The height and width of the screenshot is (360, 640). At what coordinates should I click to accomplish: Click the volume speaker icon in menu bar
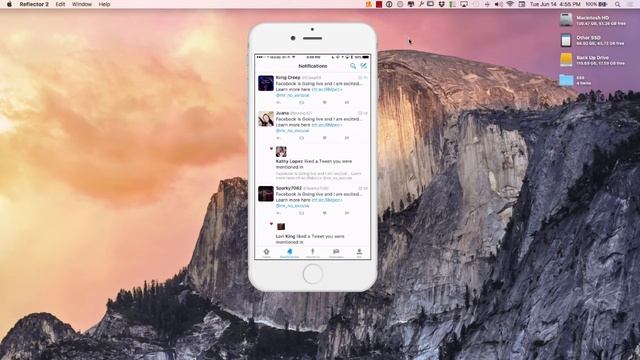click(x=498, y=4)
